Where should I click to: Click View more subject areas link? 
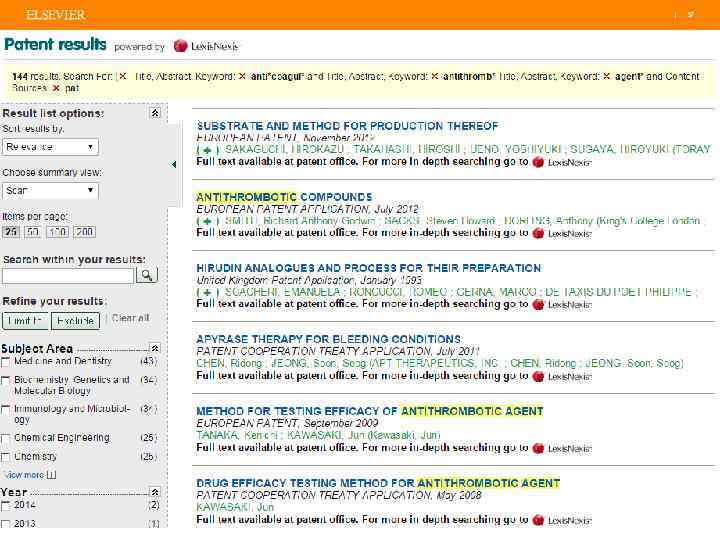click(x=30, y=475)
